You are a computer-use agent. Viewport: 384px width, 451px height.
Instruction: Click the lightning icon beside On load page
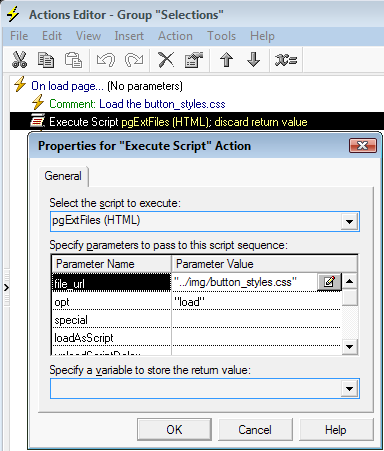(x=20, y=84)
